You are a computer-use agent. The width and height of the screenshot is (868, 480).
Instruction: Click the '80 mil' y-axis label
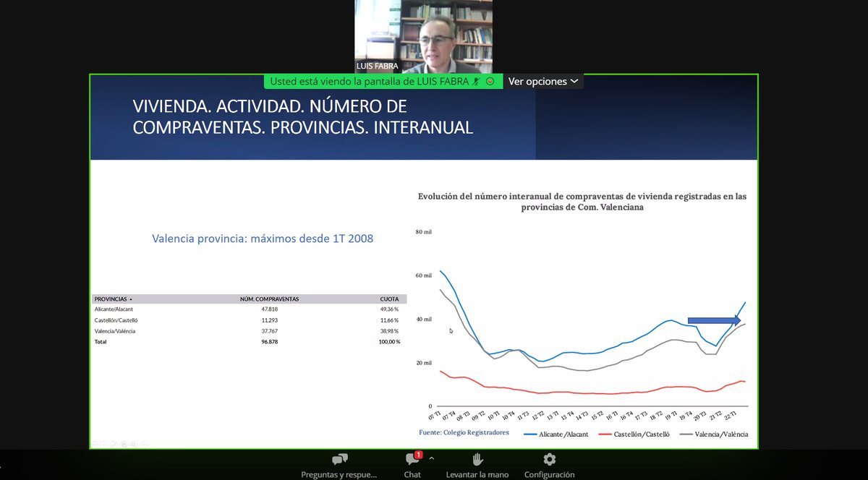point(423,231)
